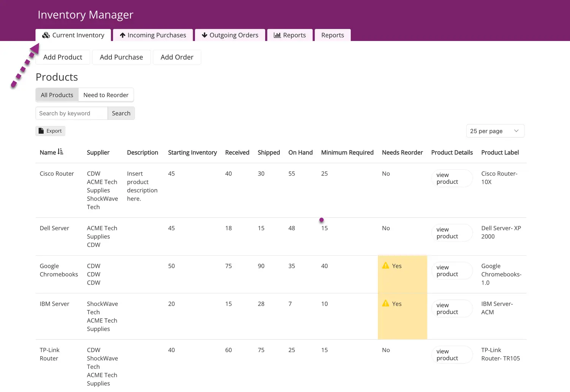Screen dimensions: 570x392
Task: Click warning icon in Google Chromebooks row
Action: (386, 266)
